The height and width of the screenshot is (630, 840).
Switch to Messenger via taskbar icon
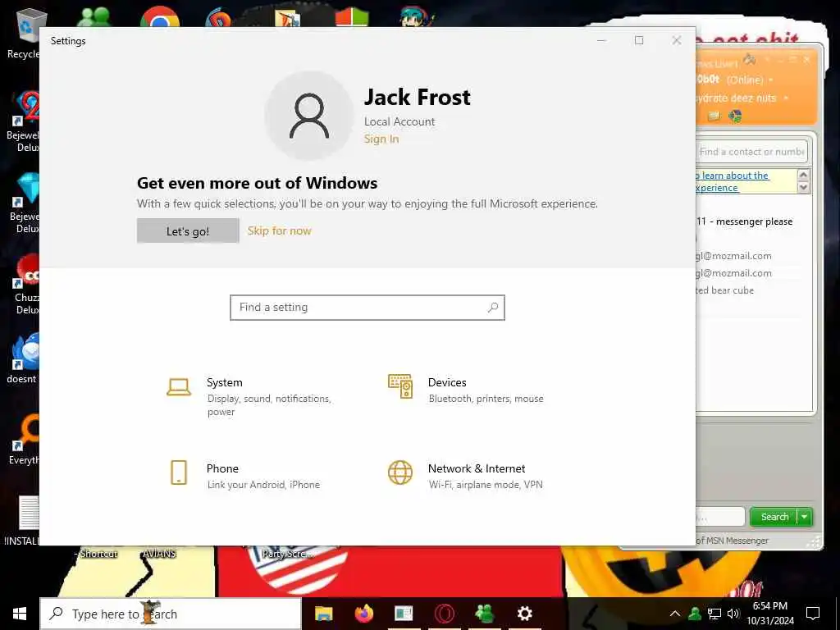[484, 614]
